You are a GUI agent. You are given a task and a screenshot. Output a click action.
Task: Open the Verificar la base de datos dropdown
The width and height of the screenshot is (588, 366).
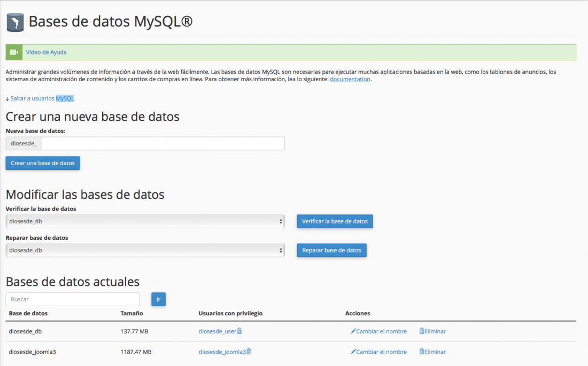pyautogui.click(x=145, y=221)
